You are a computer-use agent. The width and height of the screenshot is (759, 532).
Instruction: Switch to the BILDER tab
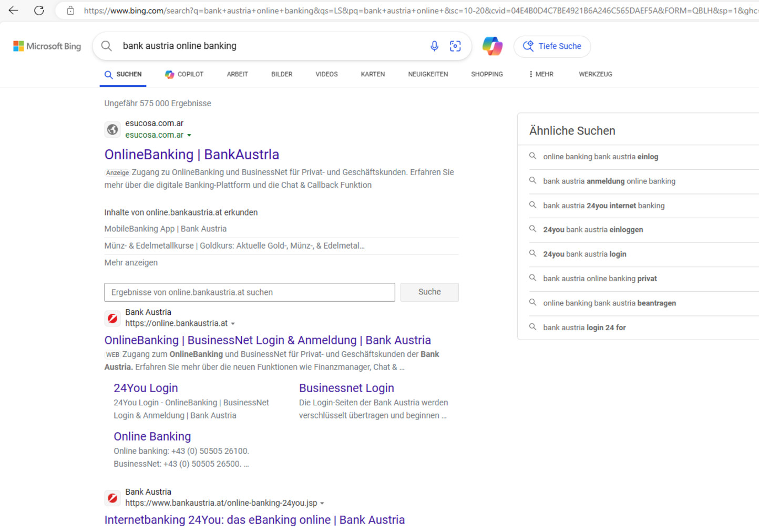pos(282,74)
